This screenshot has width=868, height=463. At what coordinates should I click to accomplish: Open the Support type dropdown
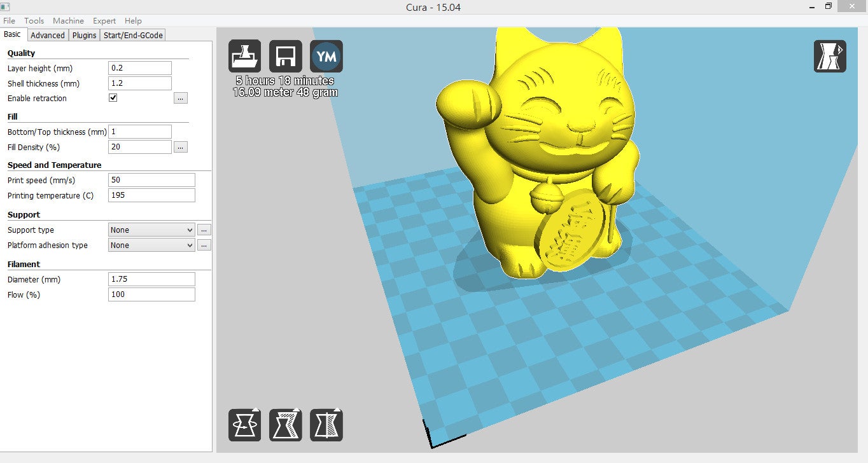click(x=151, y=230)
